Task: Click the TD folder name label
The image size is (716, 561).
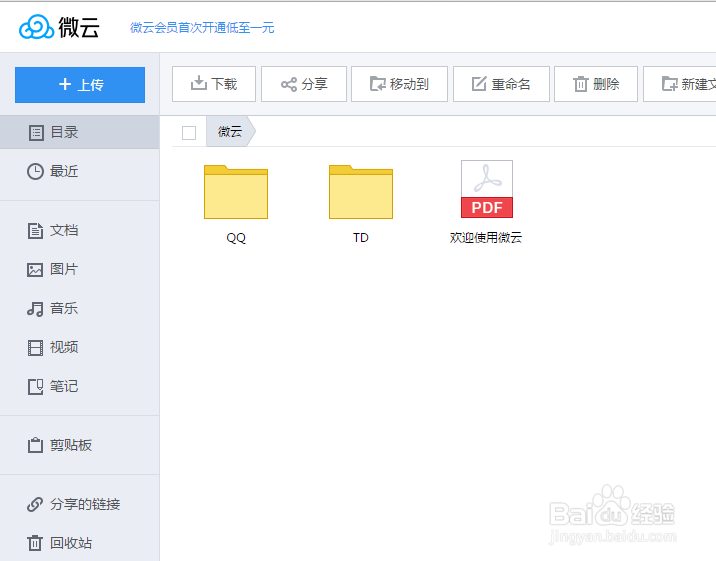Action: 361,238
